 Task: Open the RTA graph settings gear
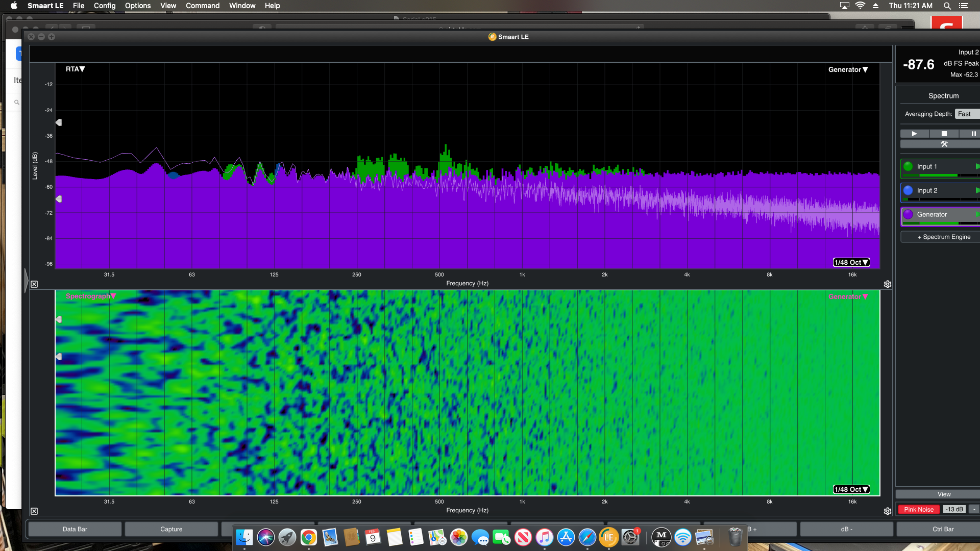click(x=888, y=284)
